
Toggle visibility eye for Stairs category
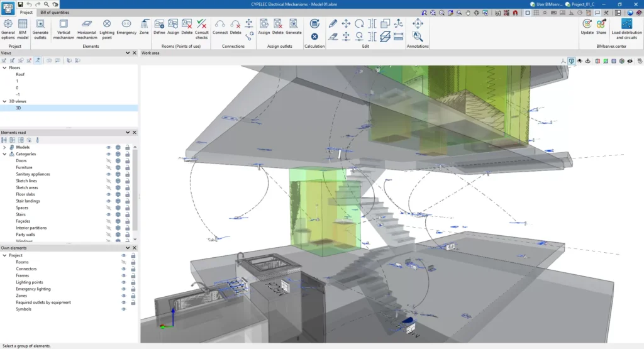[108, 214]
